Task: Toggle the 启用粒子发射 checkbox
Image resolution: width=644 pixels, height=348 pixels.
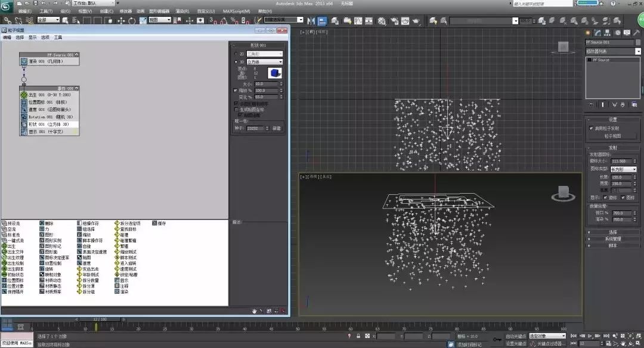Action: coord(591,128)
